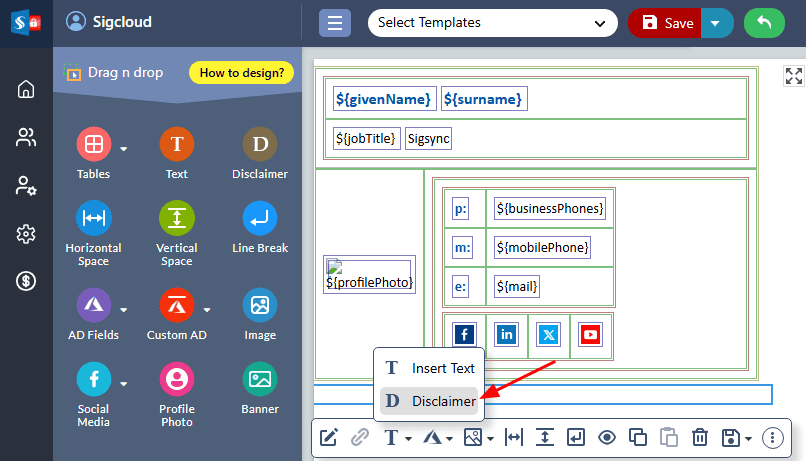Open the billing dollar icon in sidebar
Image resolution: width=806 pixels, height=461 pixels.
(x=26, y=282)
